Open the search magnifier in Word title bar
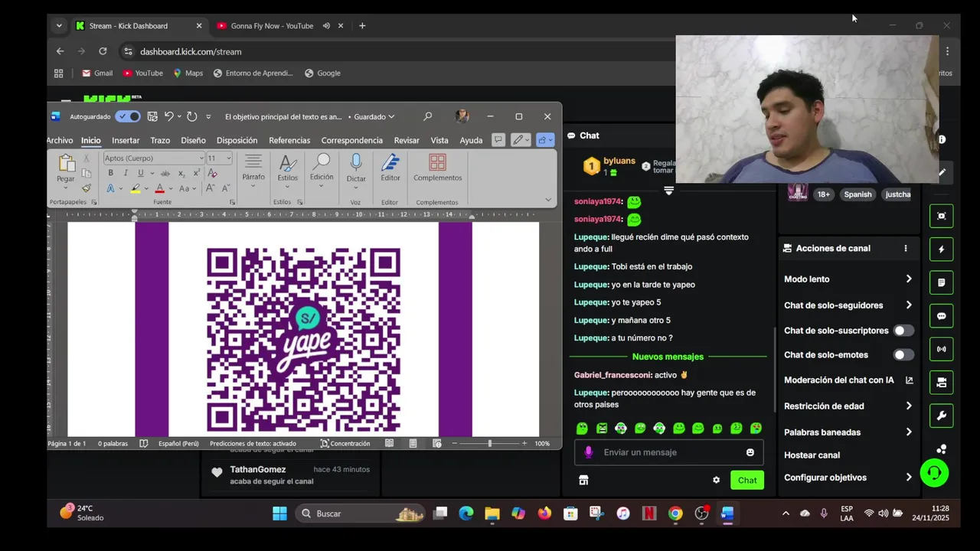The image size is (980, 551). 427,116
